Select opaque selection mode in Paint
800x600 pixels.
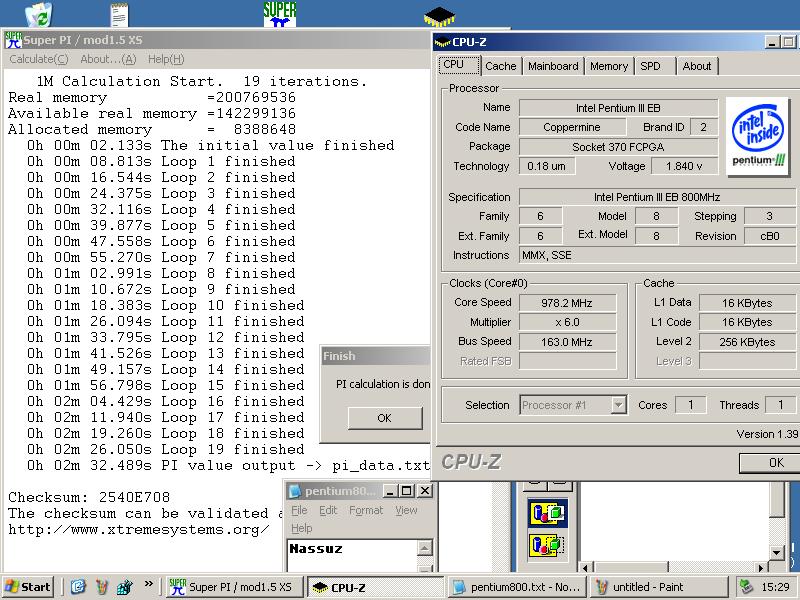(x=547, y=512)
